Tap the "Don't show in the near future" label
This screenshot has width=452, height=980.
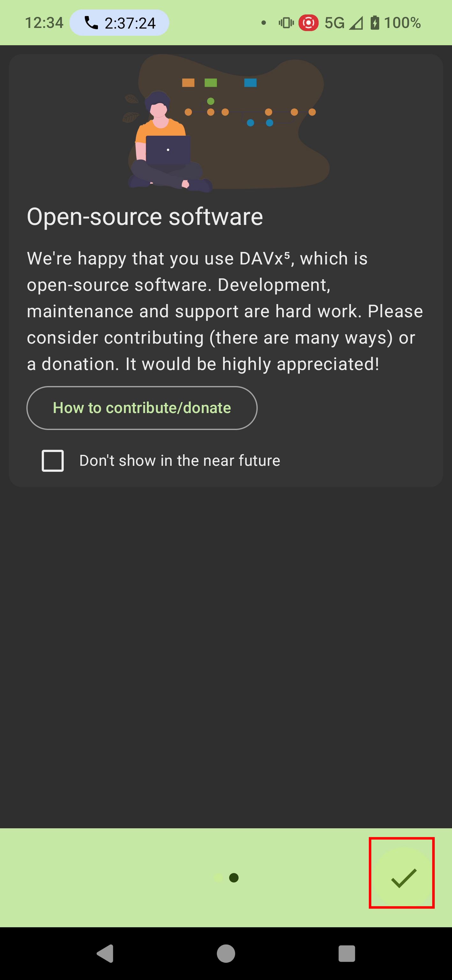pos(180,461)
